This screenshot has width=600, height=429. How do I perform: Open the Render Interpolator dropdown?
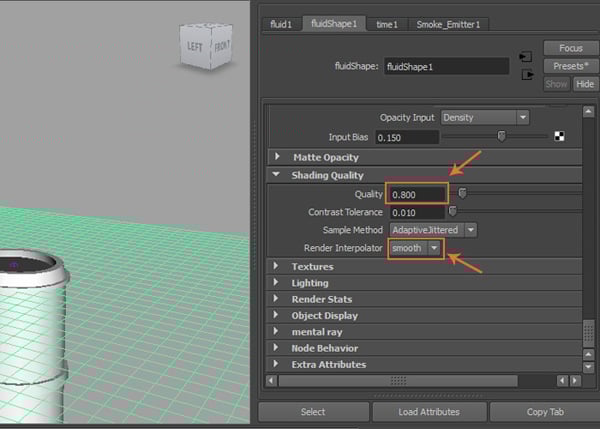pos(416,248)
